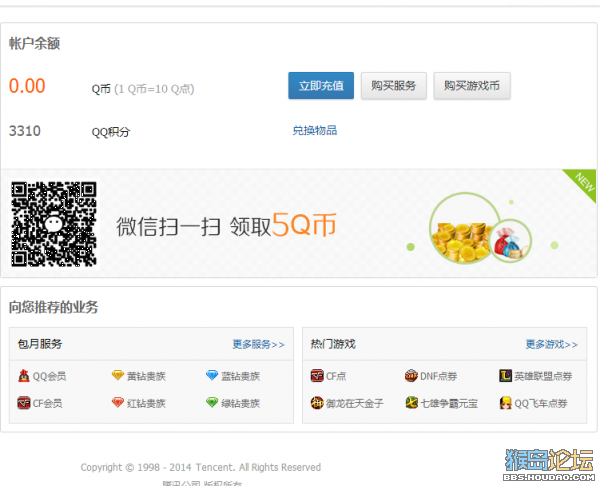The width and height of the screenshot is (600, 486).
Task: Click the yellow diamond 黄钻贵族 icon
Action: (x=117, y=375)
